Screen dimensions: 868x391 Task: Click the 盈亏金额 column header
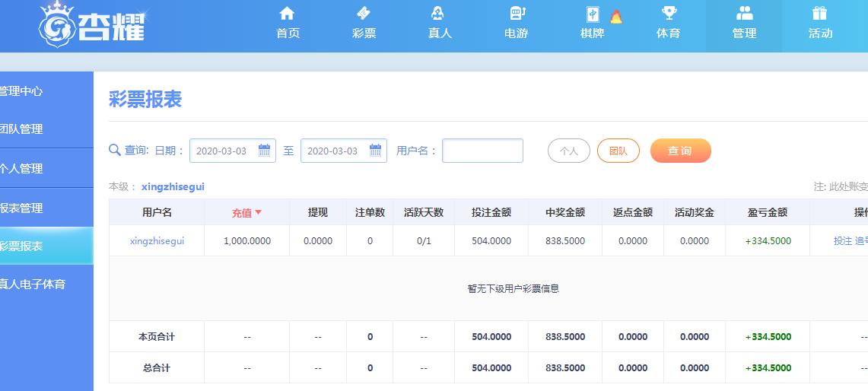(768, 212)
